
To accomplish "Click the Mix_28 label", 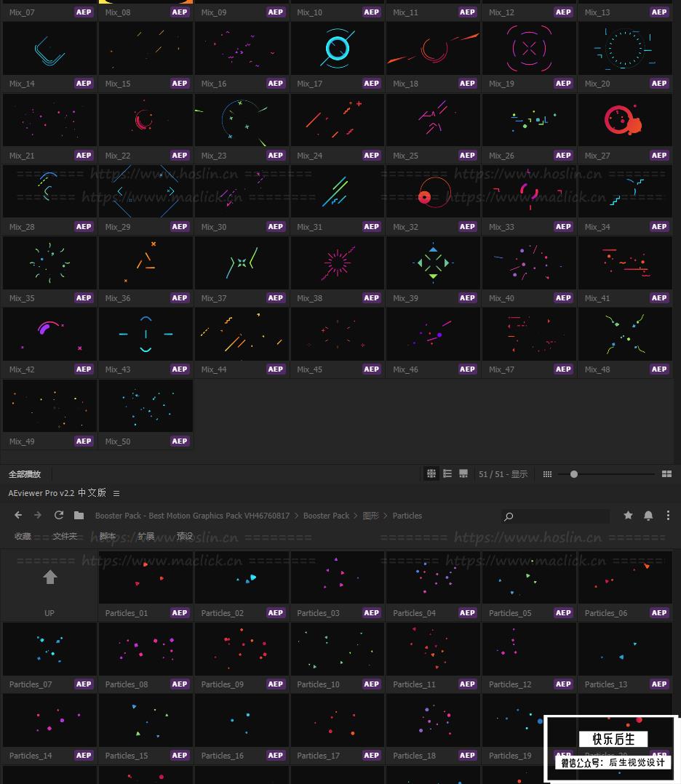I will (22, 227).
